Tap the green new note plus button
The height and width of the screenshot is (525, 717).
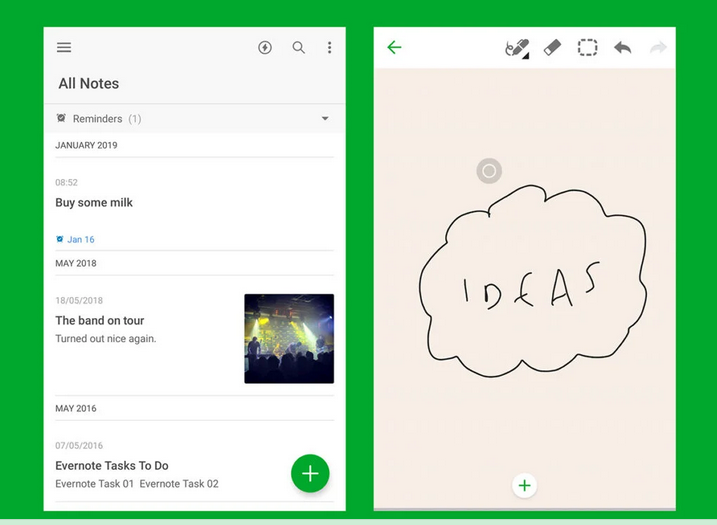point(310,473)
